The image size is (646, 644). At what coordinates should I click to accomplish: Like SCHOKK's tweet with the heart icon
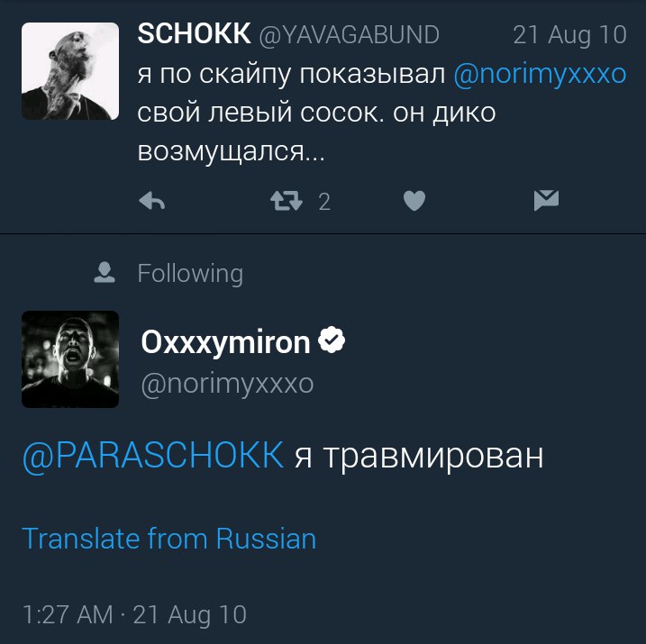[414, 201]
